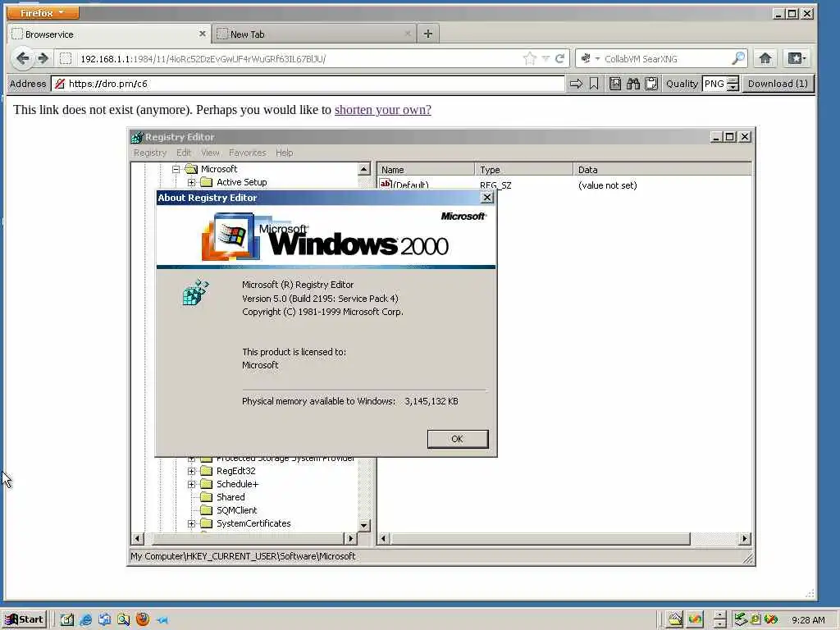Click the Name column header
Image resolution: width=840 pixels, height=630 pixels.
pyautogui.click(x=426, y=169)
